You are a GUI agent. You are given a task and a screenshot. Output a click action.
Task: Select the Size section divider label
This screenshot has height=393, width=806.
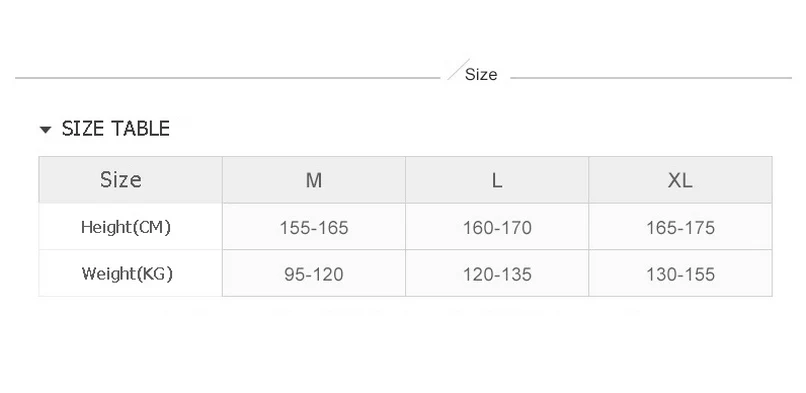pos(481,74)
